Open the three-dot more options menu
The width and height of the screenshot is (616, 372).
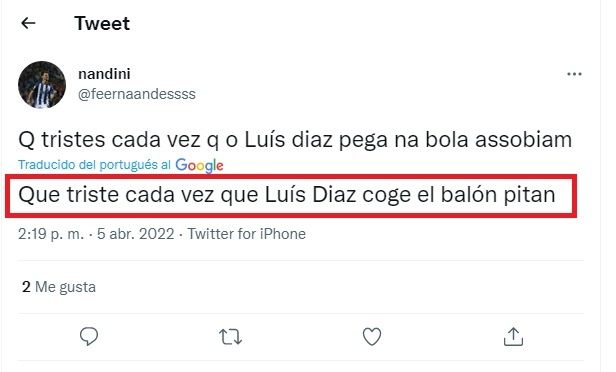tap(574, 74)
